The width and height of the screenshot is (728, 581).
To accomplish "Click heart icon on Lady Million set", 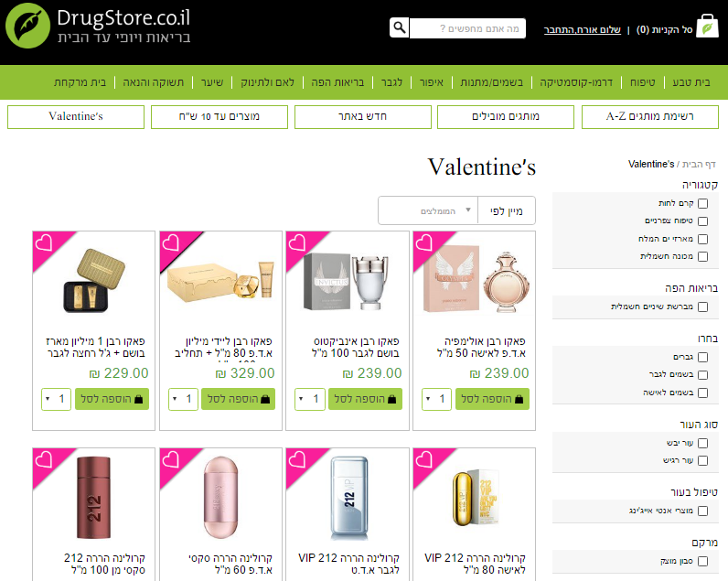I will (170, 242).
